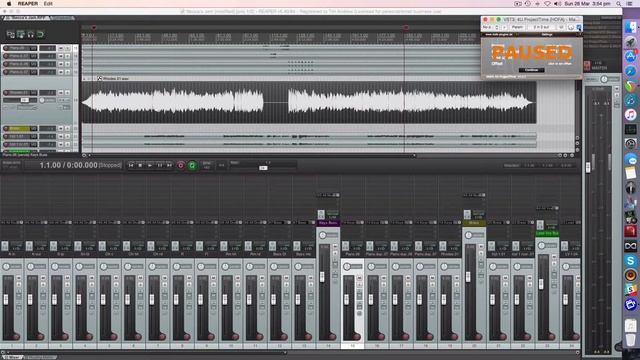Toggle the plugin bypass checkbox
This screenshot has height=360, width=640.
pyautogui.click(x=579, y=27)
